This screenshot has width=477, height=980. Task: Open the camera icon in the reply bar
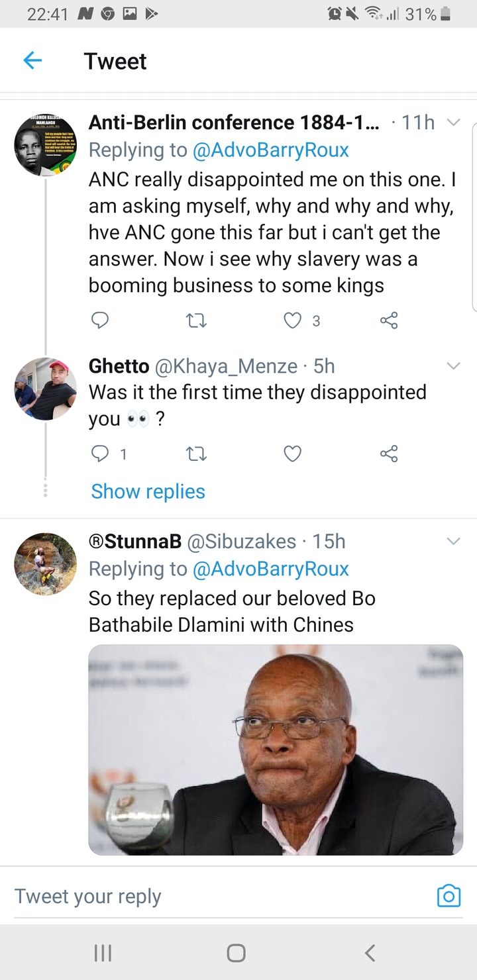[449, 896]
